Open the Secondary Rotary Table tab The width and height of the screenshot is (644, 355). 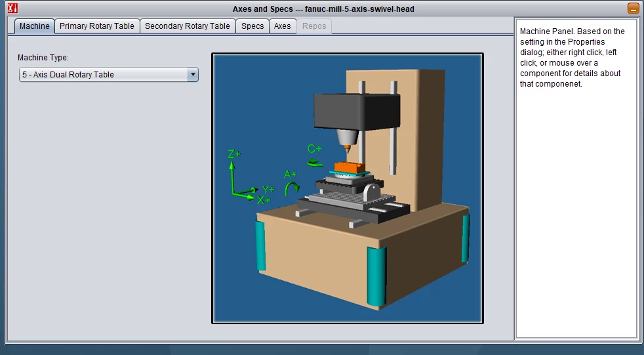(x=188, y=26)
